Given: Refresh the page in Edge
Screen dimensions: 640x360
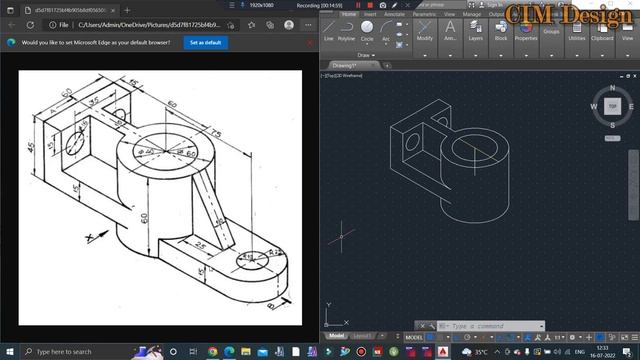Looking at the screenshot, I should 30,25.
